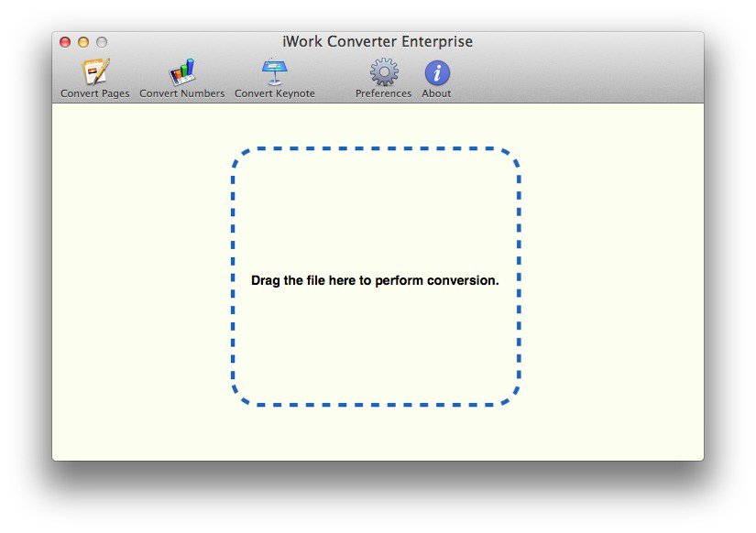Screen dimensions: 756x533
Task: Show the About info icon
Action: coord(437,72)
